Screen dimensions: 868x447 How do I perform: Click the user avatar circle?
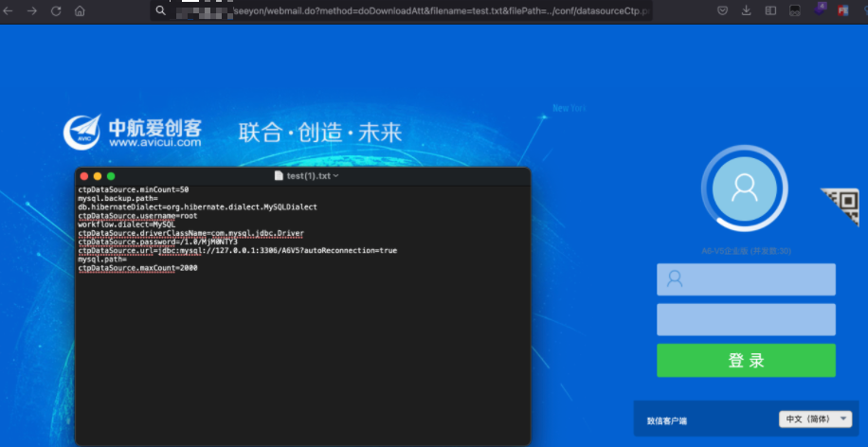(x=744, y=188)
